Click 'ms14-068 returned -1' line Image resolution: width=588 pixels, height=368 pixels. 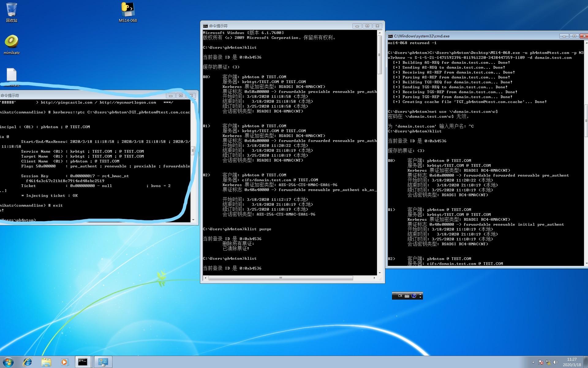[412, 43]
